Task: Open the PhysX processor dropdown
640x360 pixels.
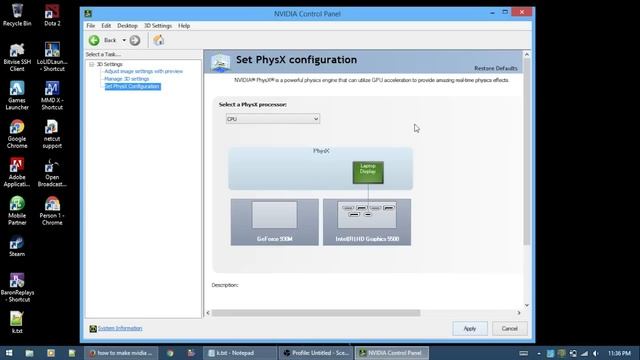Action: 273,119
